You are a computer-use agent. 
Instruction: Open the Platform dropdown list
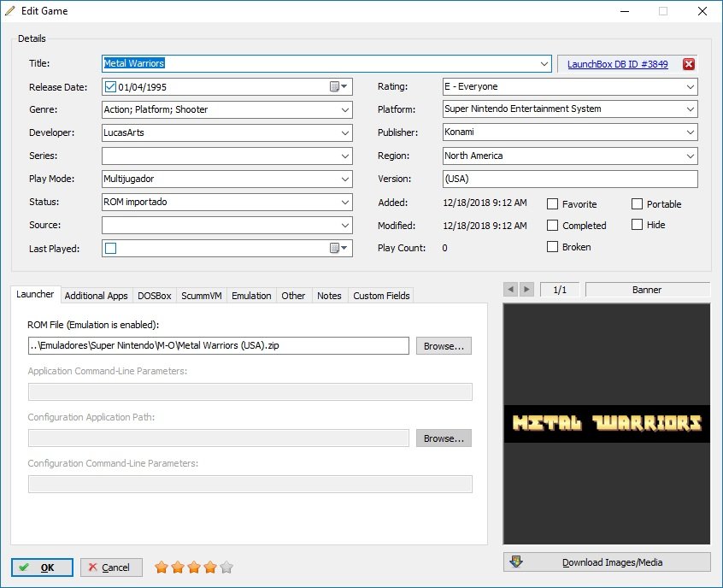click(x=691, y=109)
